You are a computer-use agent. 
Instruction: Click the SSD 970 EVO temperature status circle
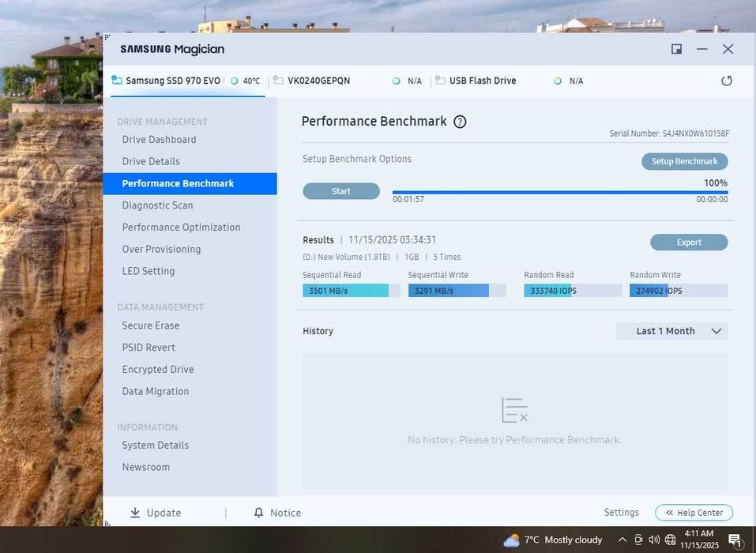(234, 81)
